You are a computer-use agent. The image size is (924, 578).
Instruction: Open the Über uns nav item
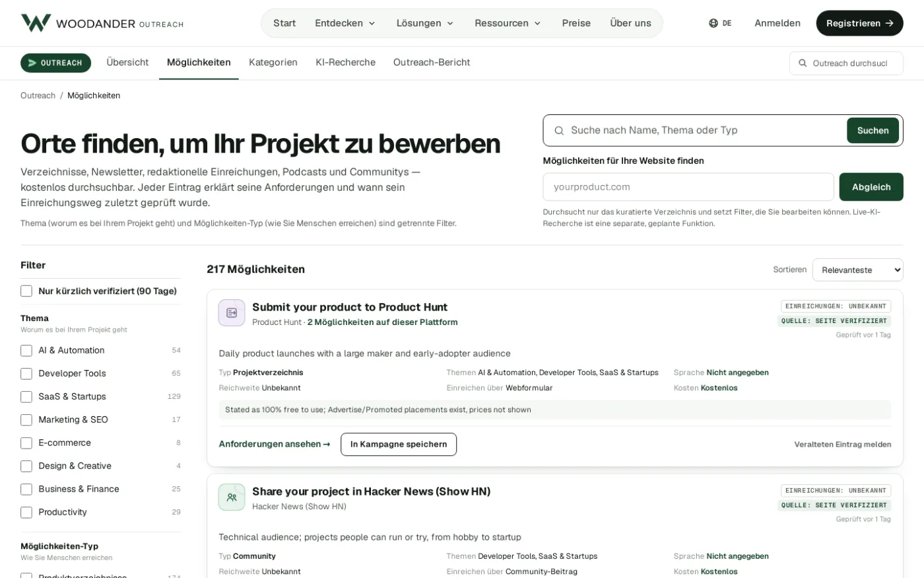tap(630, 23)
